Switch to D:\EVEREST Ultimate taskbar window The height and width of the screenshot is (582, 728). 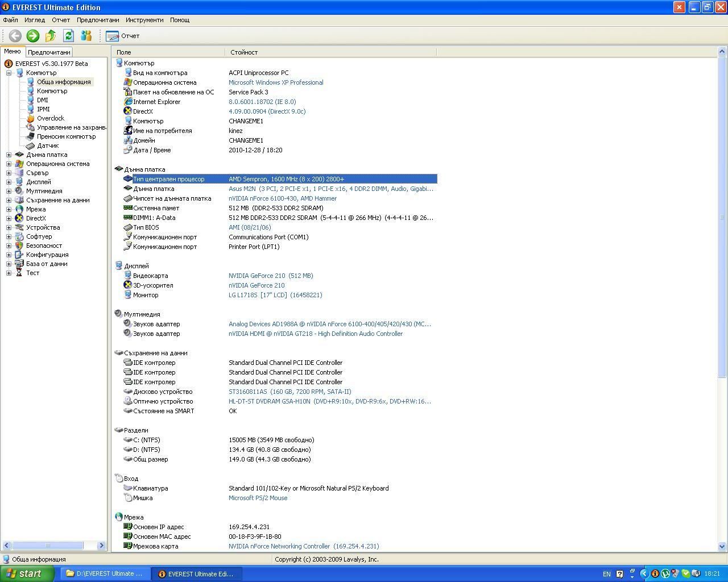click(x=105, y=574)
